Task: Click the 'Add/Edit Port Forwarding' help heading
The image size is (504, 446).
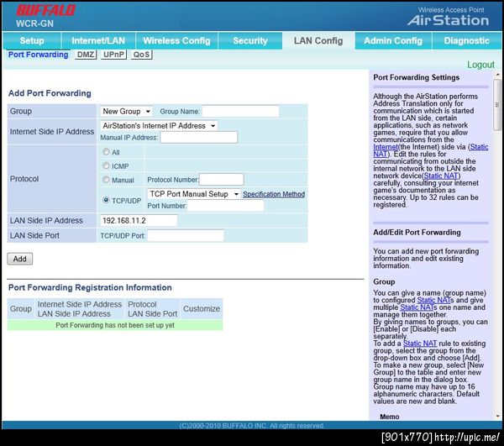Action: tap(417, 233)
